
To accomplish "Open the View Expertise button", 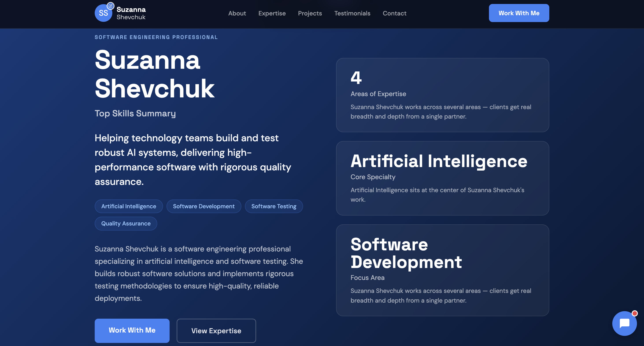I will [x=216, y=331].
